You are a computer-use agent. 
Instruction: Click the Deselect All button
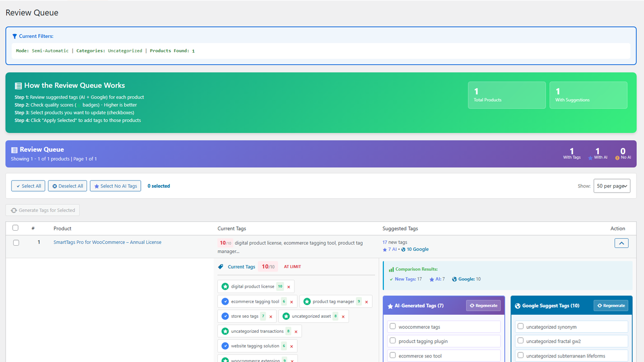(x=67, y=186)
